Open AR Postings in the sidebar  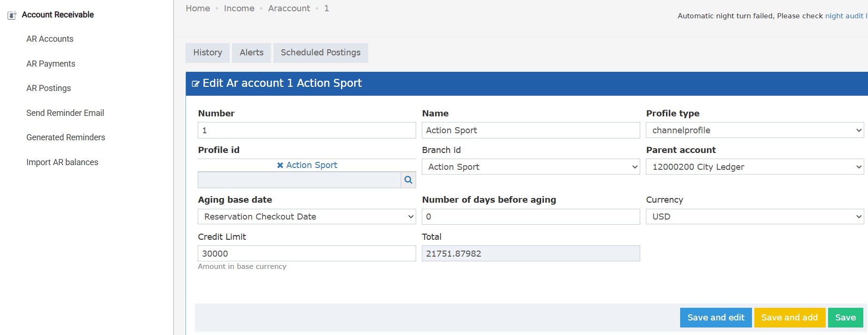(x=48, y=88)
